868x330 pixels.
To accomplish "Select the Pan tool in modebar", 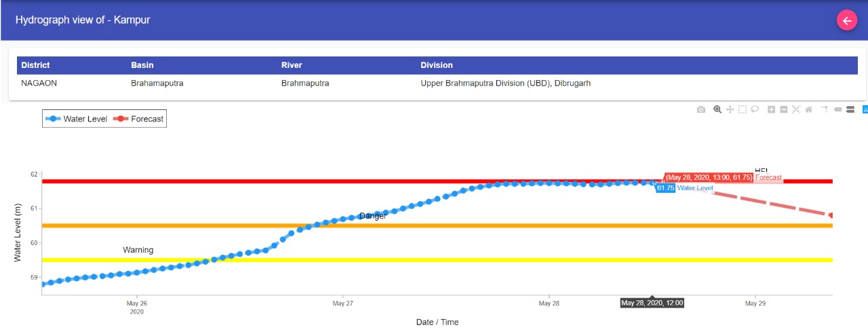I will [730, 109].
